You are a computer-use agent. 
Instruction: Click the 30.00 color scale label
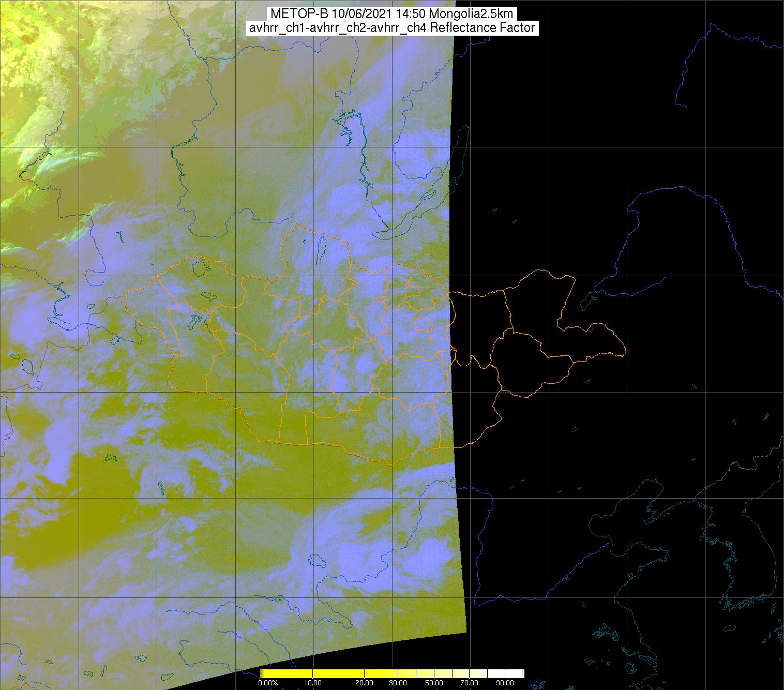397,683
